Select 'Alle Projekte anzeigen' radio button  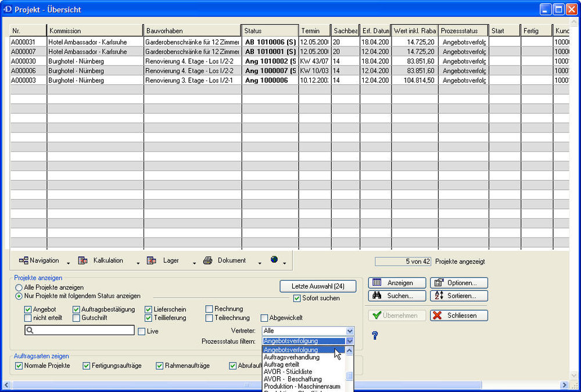click(x=19, y=287)
